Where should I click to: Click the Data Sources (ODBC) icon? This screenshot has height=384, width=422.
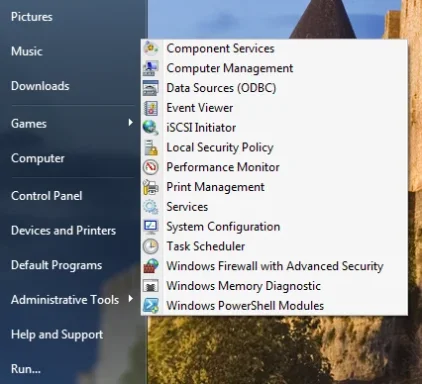(x=151, y=88)
